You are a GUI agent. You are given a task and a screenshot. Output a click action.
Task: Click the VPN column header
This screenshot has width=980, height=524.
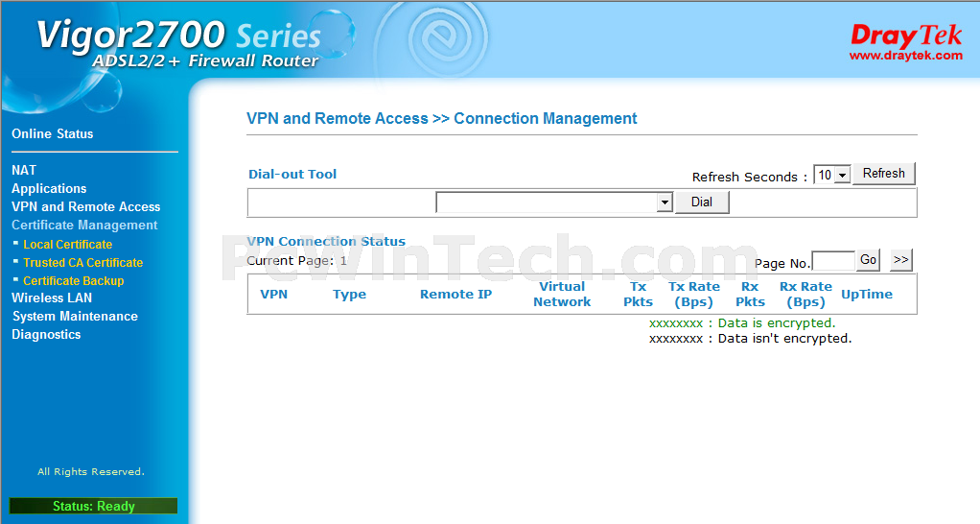point(273,294)
